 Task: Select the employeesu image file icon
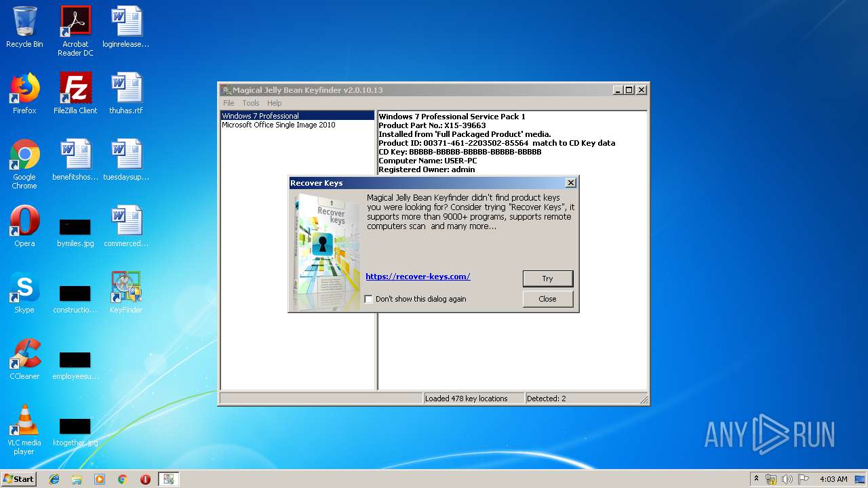point(75,365)
